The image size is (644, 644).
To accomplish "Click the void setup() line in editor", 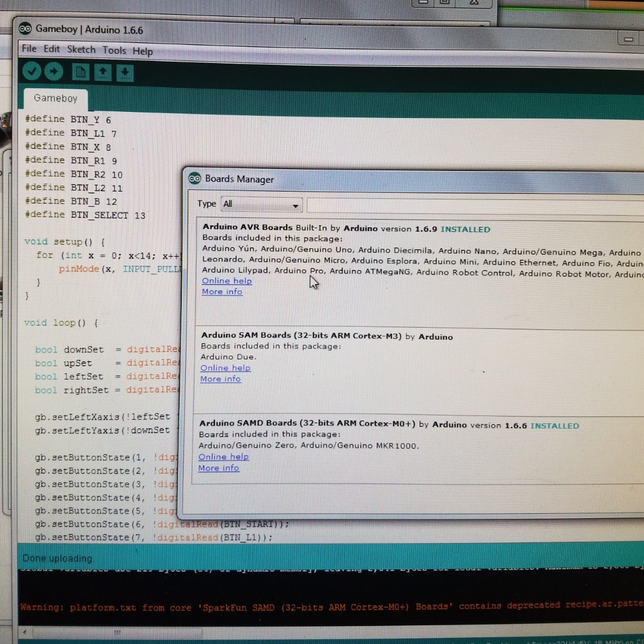I will click(65, 242).
